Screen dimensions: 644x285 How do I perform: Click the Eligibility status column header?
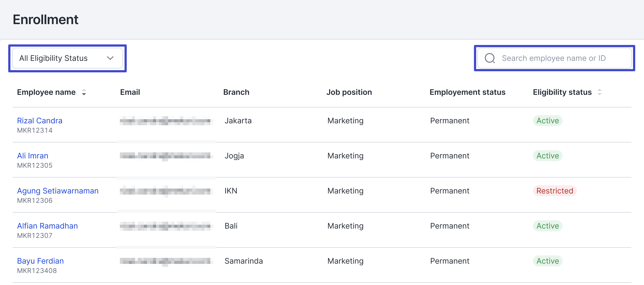562,92
